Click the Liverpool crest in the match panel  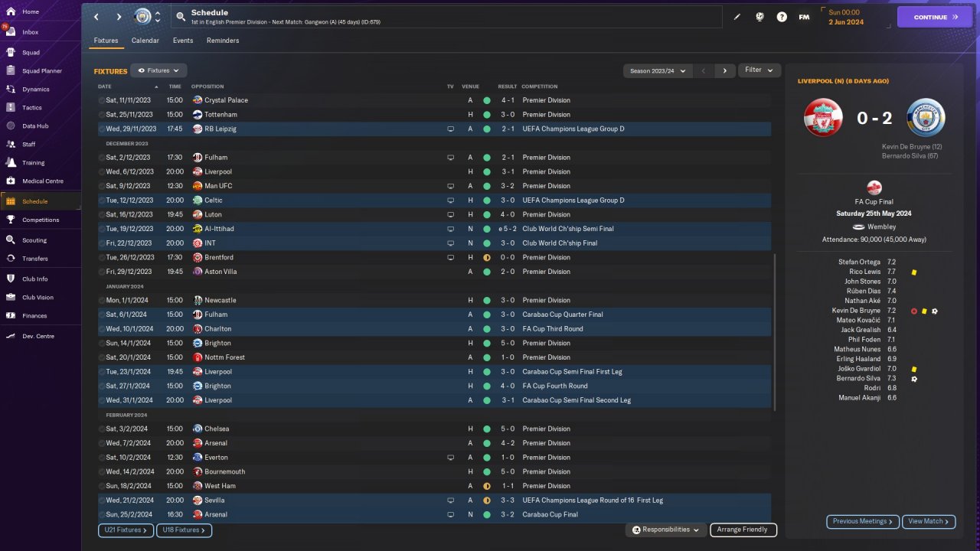tap(823, 118)
